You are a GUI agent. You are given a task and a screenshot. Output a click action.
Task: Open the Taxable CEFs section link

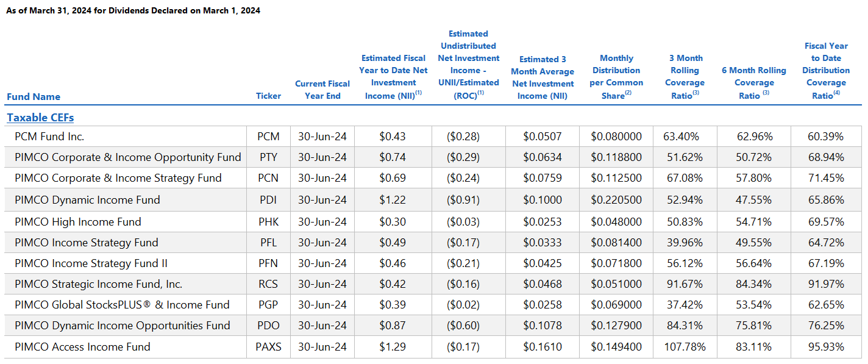coord(40,118)
